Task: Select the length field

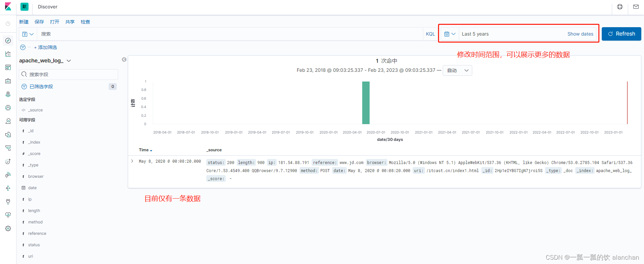Action: click(x=34, y=211)
